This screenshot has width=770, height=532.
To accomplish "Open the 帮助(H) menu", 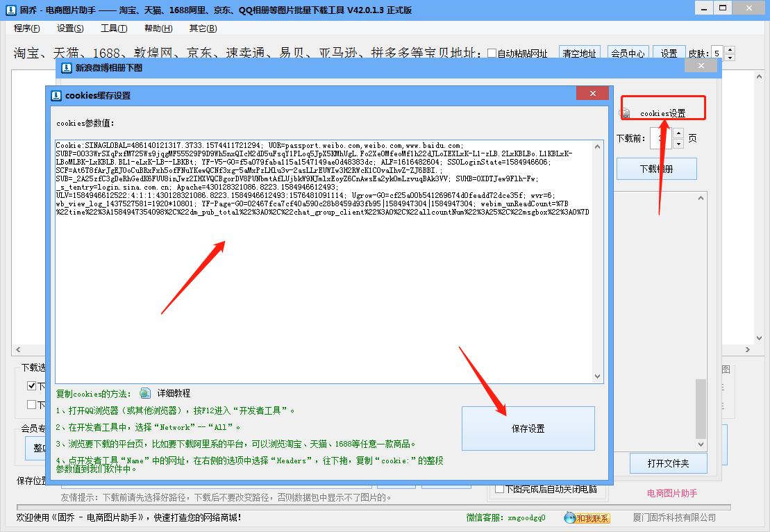I will coord(158,28).
